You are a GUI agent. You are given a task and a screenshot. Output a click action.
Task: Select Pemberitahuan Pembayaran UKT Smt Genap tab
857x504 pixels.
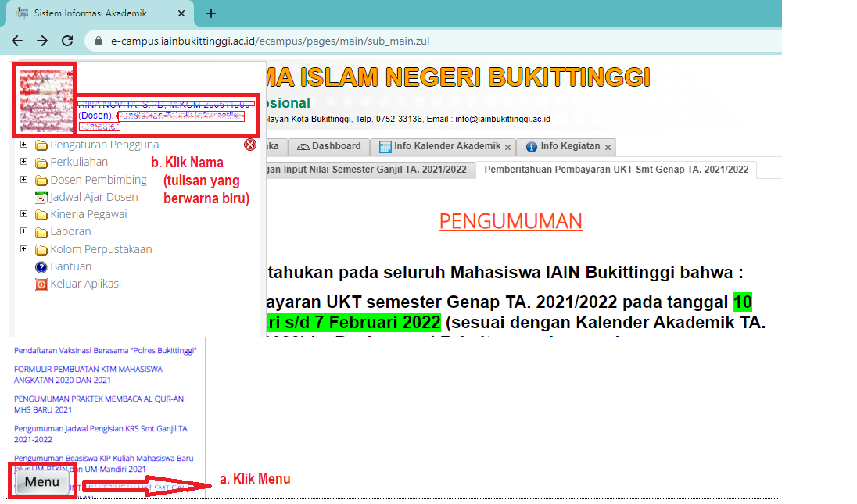(x=616, y=170)
